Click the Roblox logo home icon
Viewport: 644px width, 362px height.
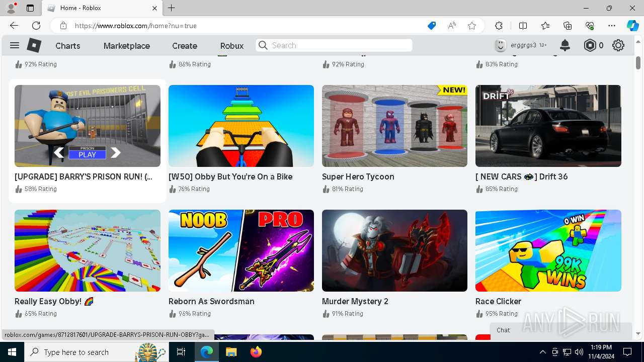click(34, 45)
